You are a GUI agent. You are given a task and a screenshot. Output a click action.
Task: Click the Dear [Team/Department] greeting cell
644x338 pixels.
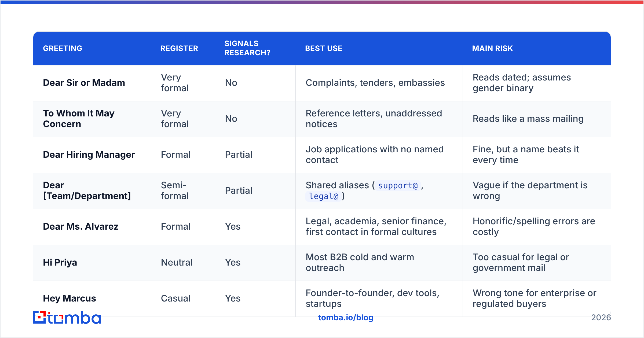92,191
